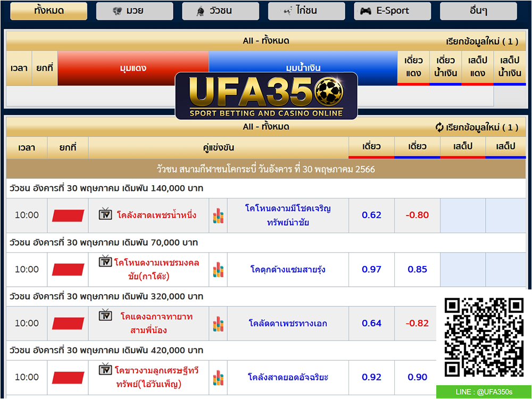Open TV stream for โคลังสาดเพชรน้ำหนึ่ง
Image resolution: width=532 pixels, height=399 pixels.
[x=105, y=214]
